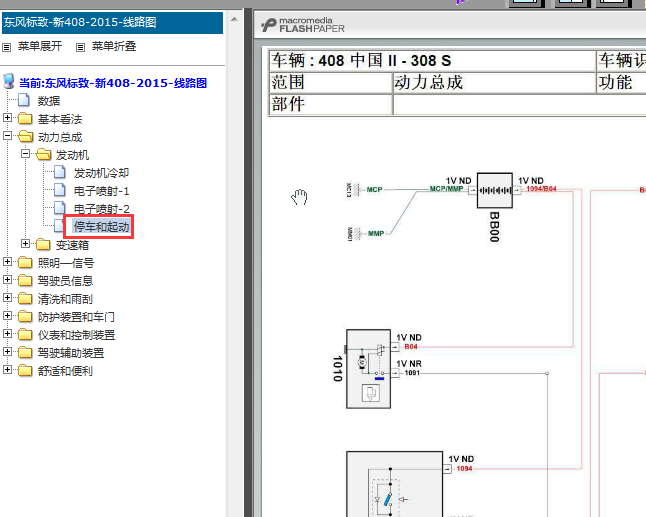Select the 防护装置和车门 label

[76, 317]
